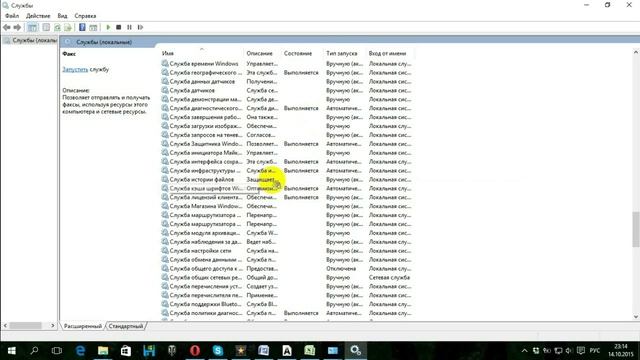Select the Служба данных датчиков service
Image resolution: width=640 pixels, height=360 pixels.
tap(287, 82)
